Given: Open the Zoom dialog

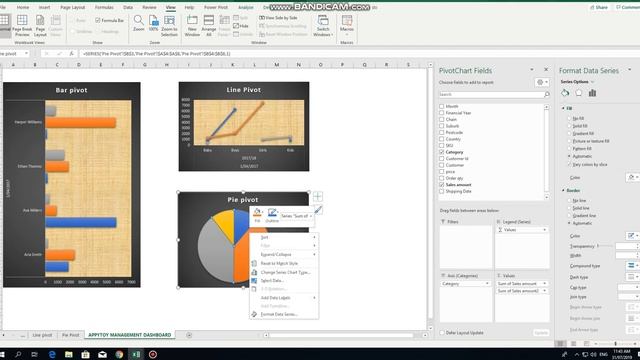Looking at the screenshot, I should tap(138, 23).
